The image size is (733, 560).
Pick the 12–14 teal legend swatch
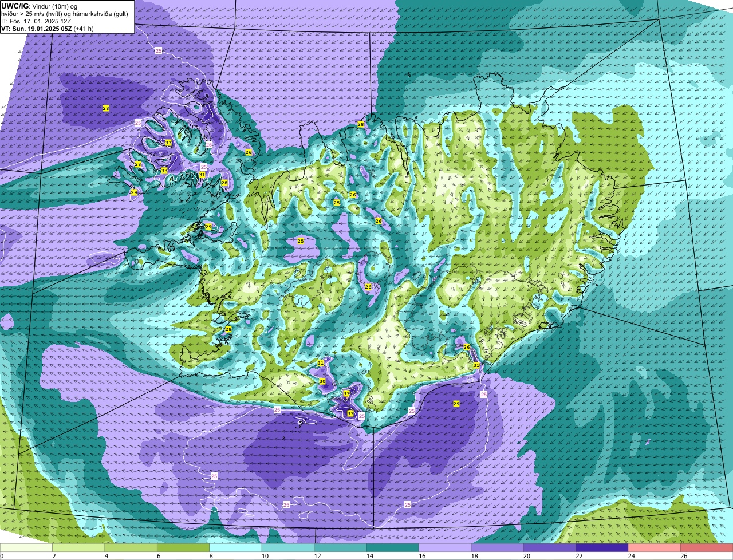click(340, 547)
